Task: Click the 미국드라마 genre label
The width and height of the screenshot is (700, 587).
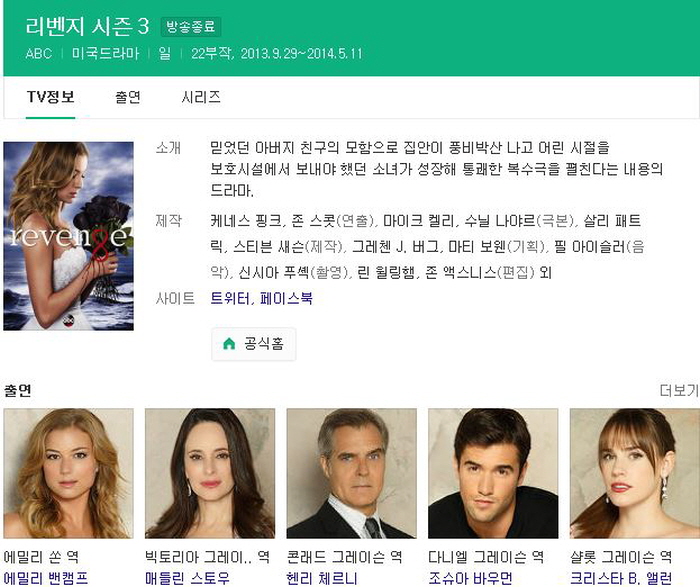Action: [106, 54]
